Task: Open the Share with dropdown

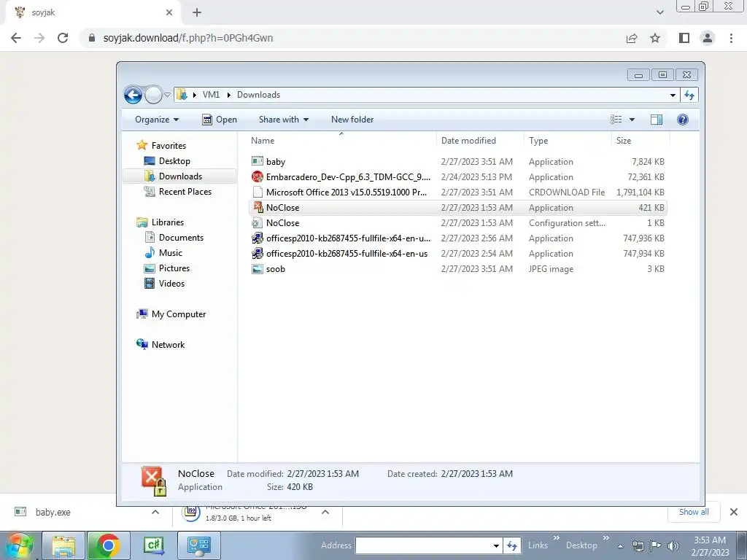Action: [x=284, y=120]
